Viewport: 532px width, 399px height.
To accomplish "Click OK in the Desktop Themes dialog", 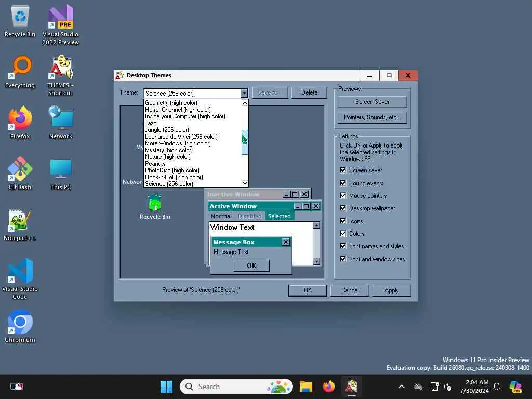I will [x=308, y=290].
